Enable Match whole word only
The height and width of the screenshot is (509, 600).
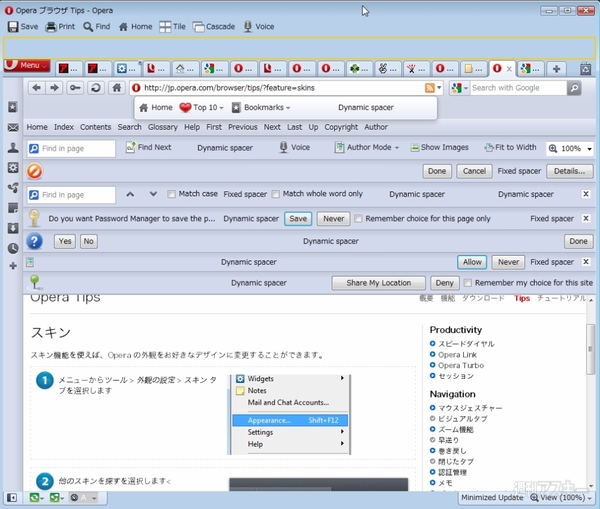pos(276,194)
